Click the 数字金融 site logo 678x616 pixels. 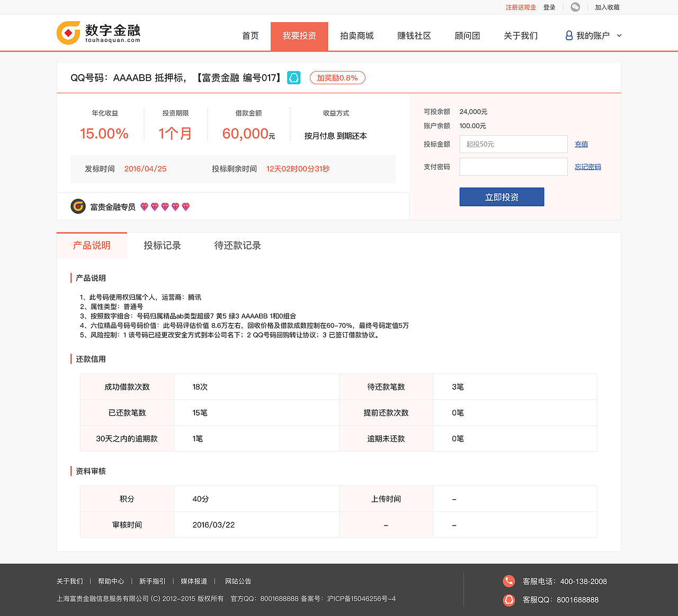pos(99,33)
